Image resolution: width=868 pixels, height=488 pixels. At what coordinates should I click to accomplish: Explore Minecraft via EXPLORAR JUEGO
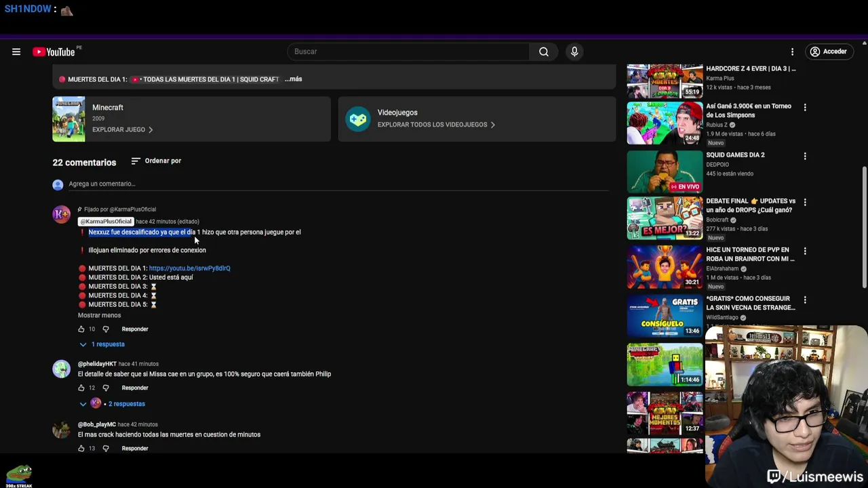(x=122, y=129)
